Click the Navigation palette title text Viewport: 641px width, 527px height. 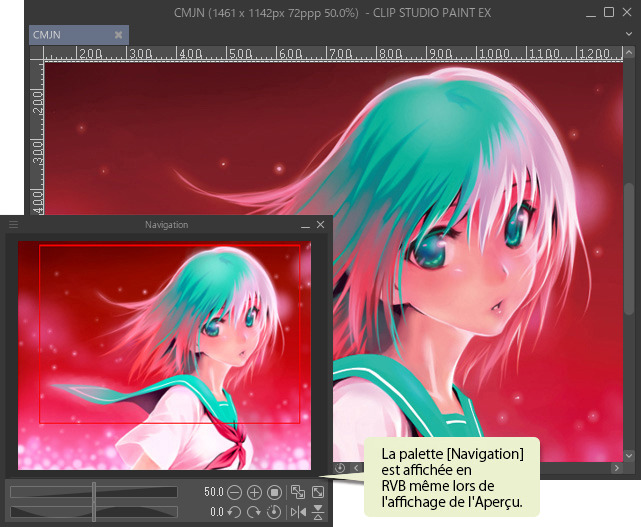[x=166, y=225]
